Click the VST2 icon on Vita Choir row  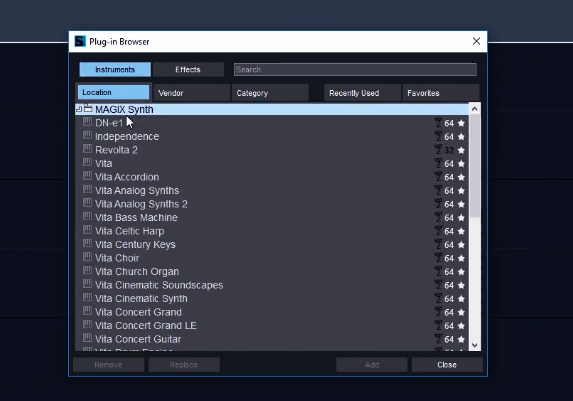tap(438, 258)
